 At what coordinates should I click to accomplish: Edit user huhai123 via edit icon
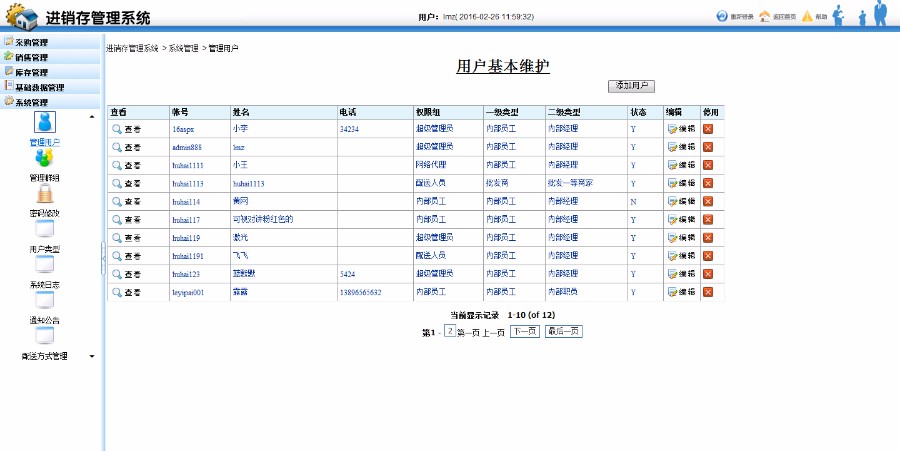click(672, 274)
